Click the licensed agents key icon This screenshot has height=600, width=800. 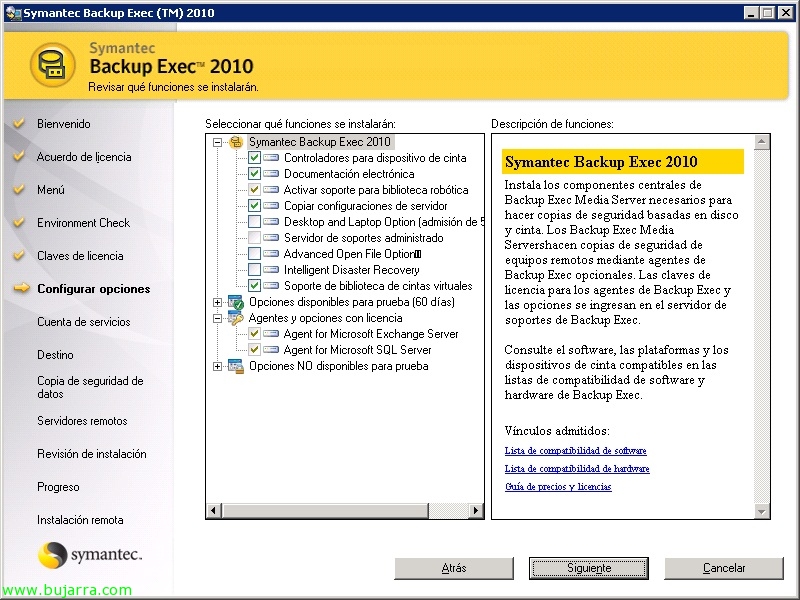tap(236, 318)
